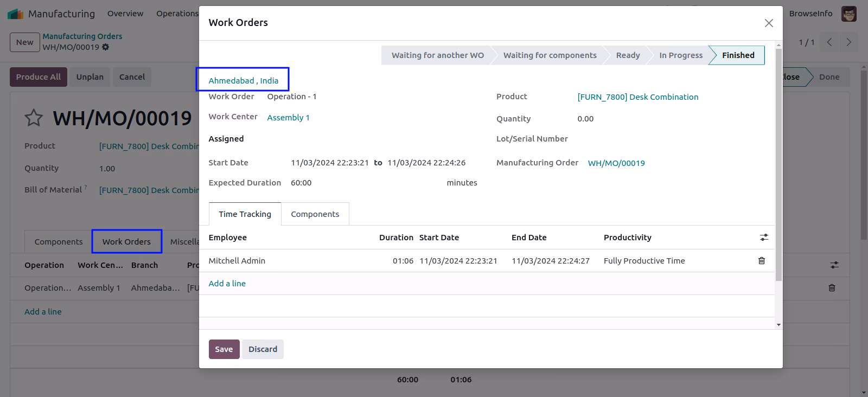Add a line in the background work orders list
Screen dimensions: 868x397
43,312
